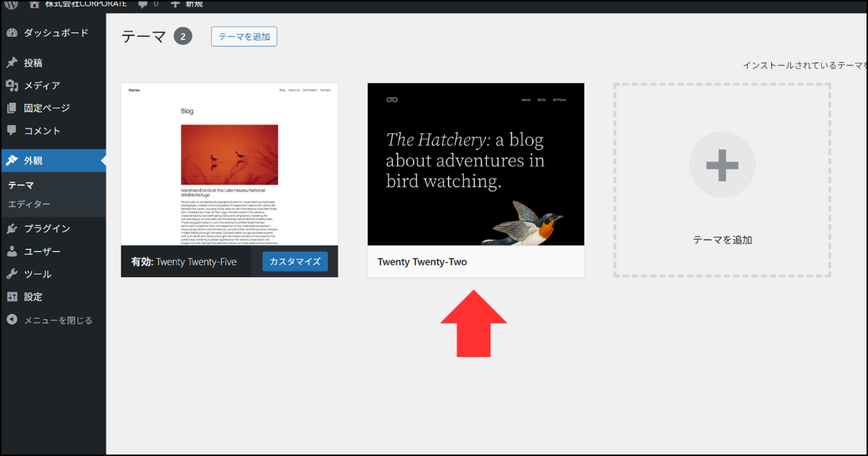Click the plug icon beside プラグイン
Viewport: 868px width, 456px height.
(12, 228)
